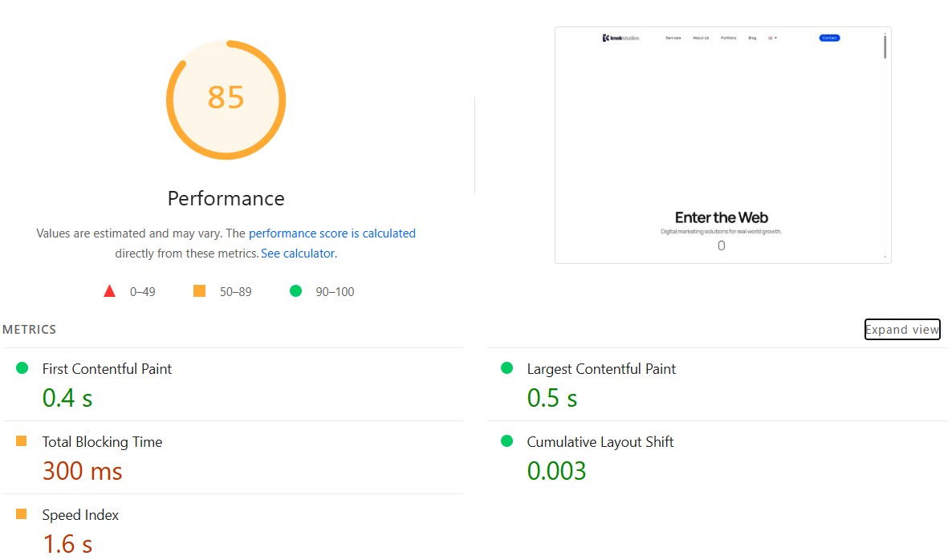Click the green circle 90–100 legend icon
The height and width of the screenshot is (560, 952).
295,291
